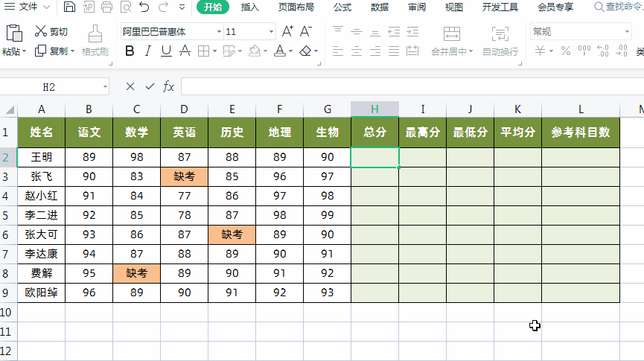Image resolution: width=644 pixels, height=361 pixels.
Task: Click the cancel X in formula bar
Action: (x=130, y=86)
